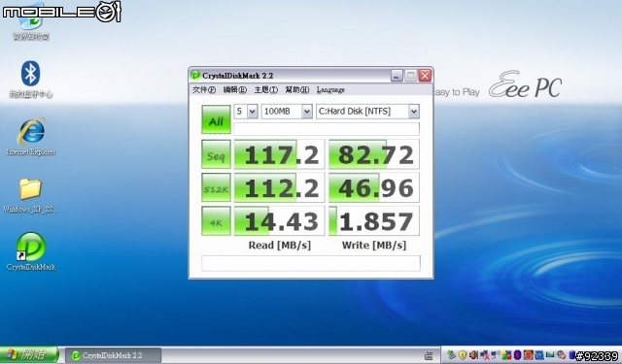This screenshot has height=364, width=622.
Task: Click the 512K write result 46.96
Action: (373, 187)
